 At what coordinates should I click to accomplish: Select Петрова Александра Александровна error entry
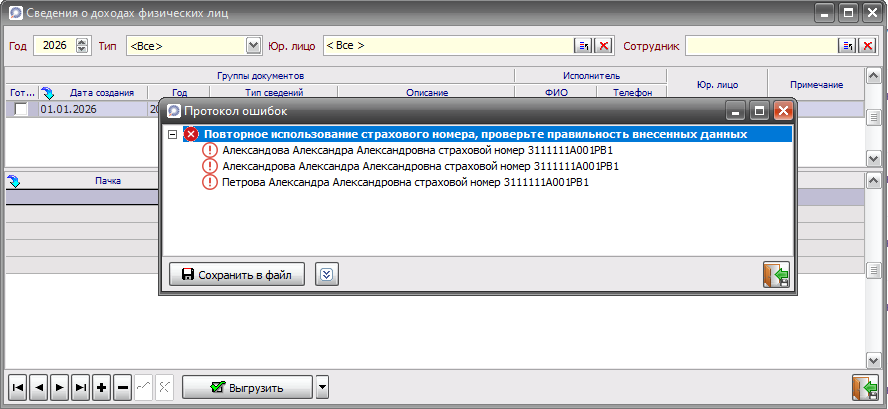405,183
